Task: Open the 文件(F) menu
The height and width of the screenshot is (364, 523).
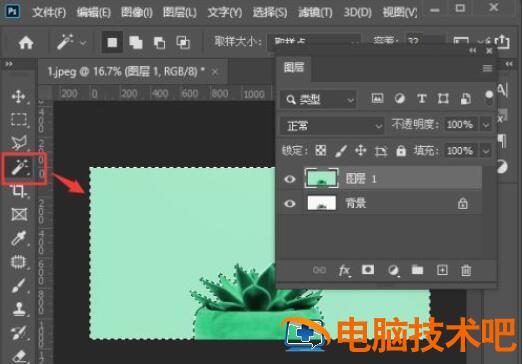Action: (x=49, y=13)
